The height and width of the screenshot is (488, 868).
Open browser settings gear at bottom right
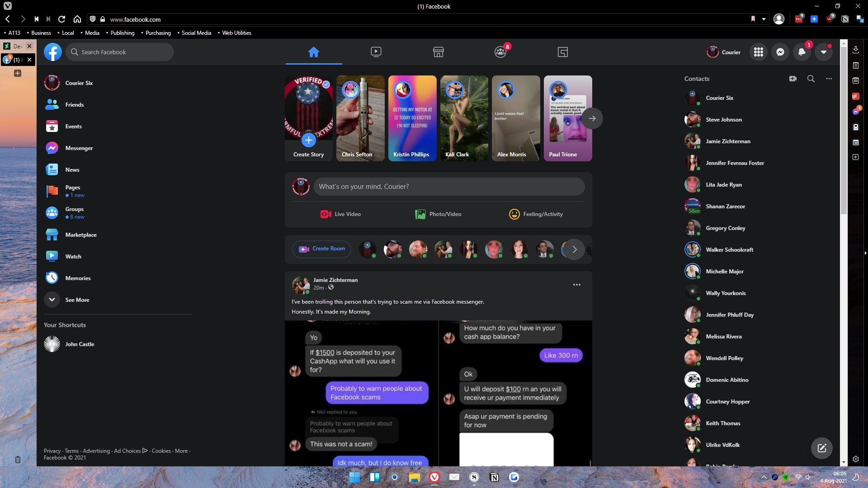point(856,459)
